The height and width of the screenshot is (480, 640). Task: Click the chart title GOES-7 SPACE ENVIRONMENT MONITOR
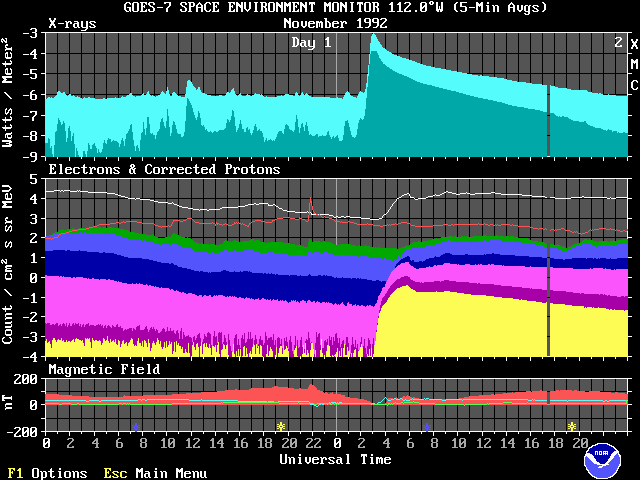click(x=251, y=7)
